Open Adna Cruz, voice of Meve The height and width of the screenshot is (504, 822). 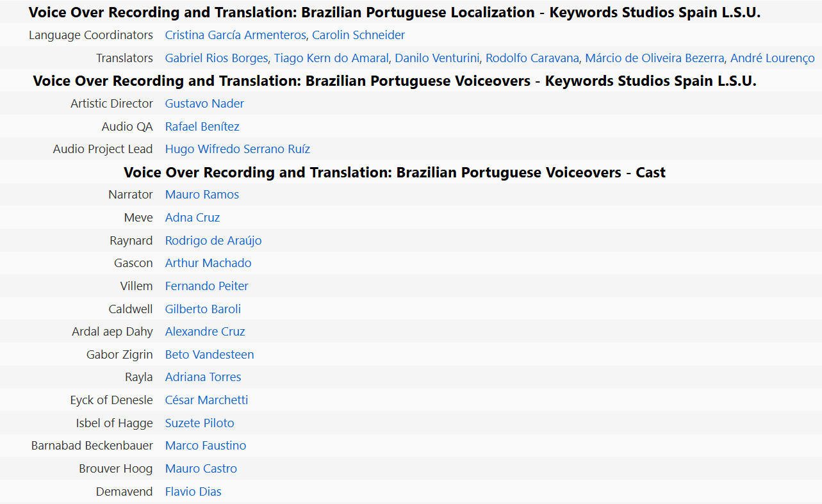point(192,218)
